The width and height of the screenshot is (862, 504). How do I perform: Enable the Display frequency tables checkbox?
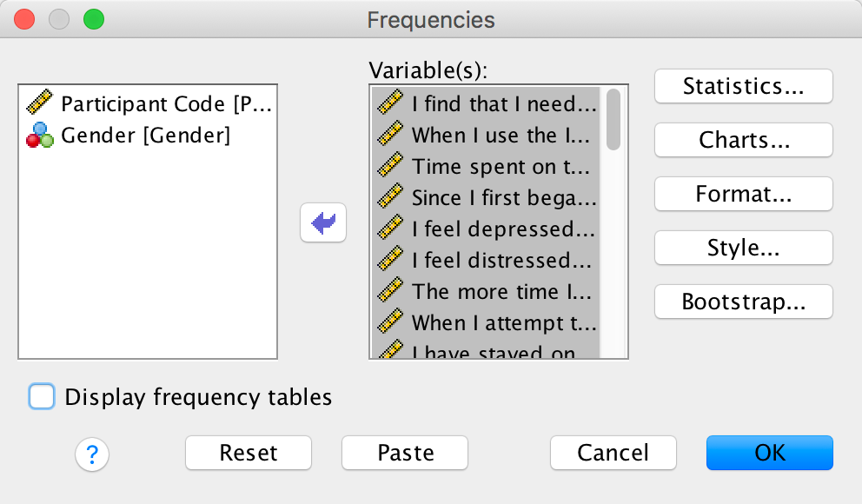pyautogui.click(x=42, y=397)
